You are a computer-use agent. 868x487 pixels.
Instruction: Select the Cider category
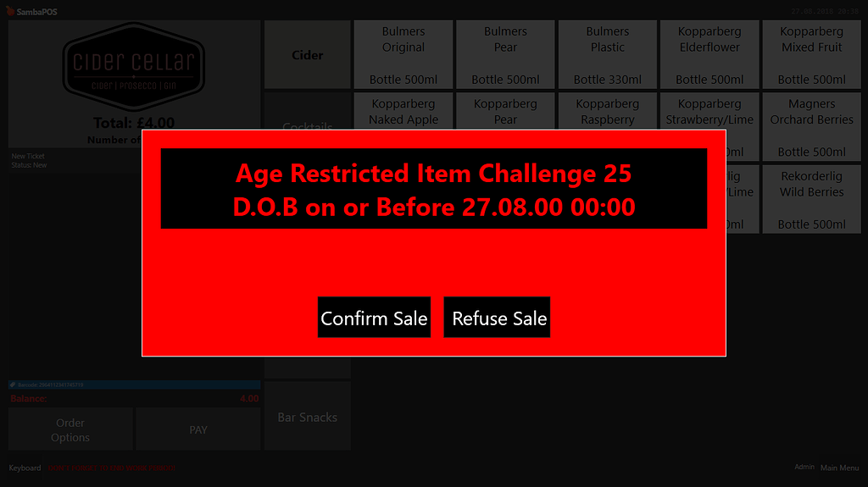[x=307, y=55]
